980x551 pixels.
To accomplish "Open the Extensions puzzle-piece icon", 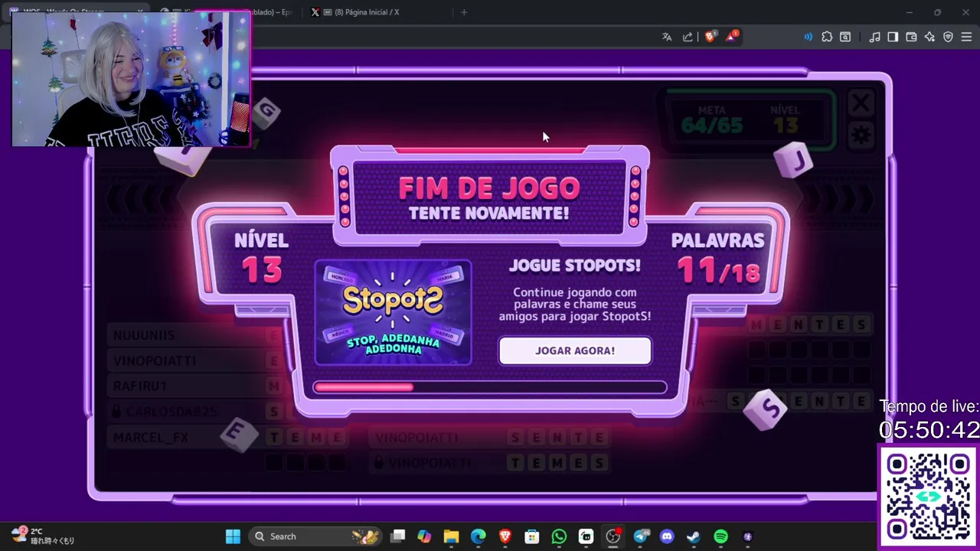I will click(x=827, y=37).
